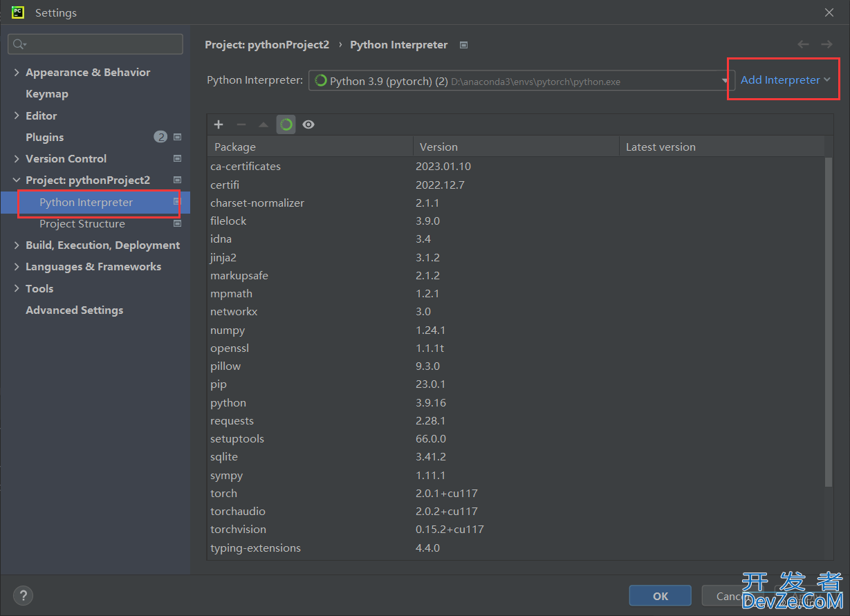Select the typing-extensions package name
The width and height of the screenshot is (850, 616).
[255, 548]
